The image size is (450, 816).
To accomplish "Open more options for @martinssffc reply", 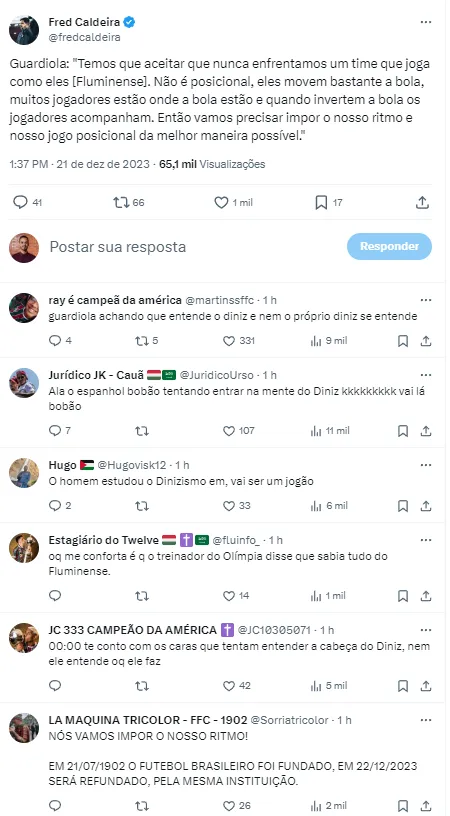I will (x=426, y=300).
